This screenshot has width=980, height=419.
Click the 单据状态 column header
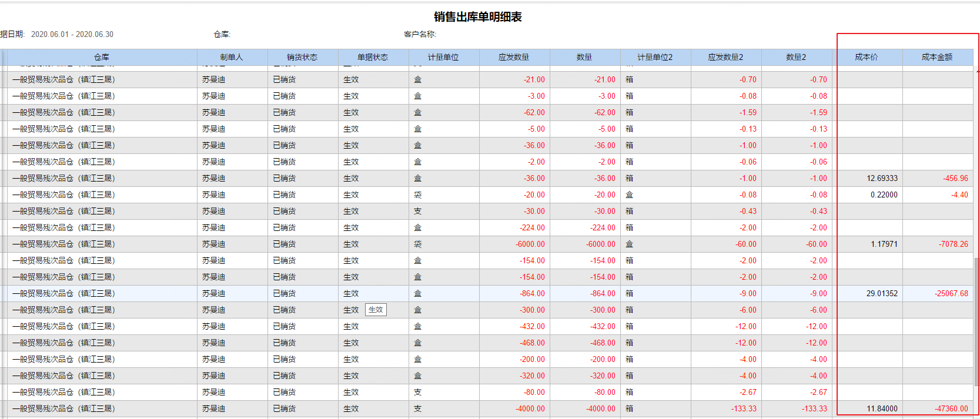tap(373, 57)
